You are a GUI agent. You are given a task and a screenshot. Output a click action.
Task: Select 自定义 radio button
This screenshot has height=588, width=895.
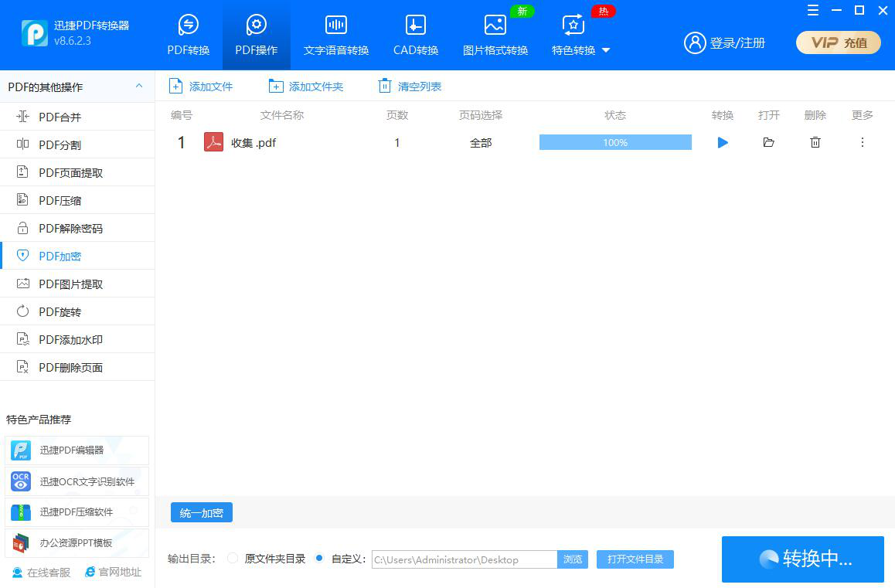[319, 559]
